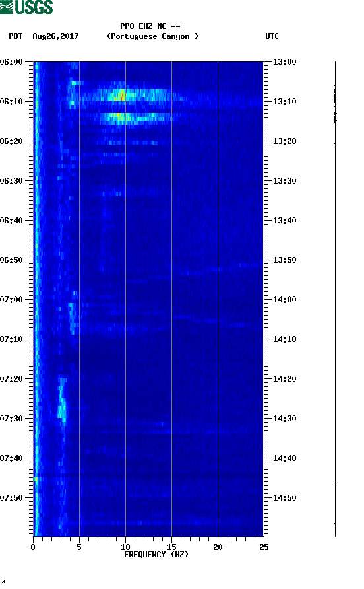Click the 13:10 UTC time label
This screenshot has height=589, width=364.
click(284, 102)
